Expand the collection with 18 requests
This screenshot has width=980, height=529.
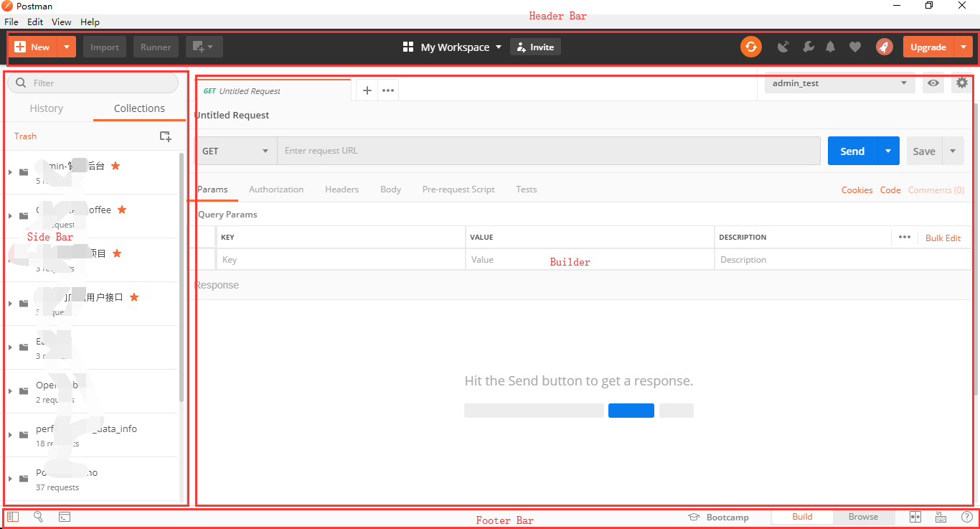[x=10, y=435]
